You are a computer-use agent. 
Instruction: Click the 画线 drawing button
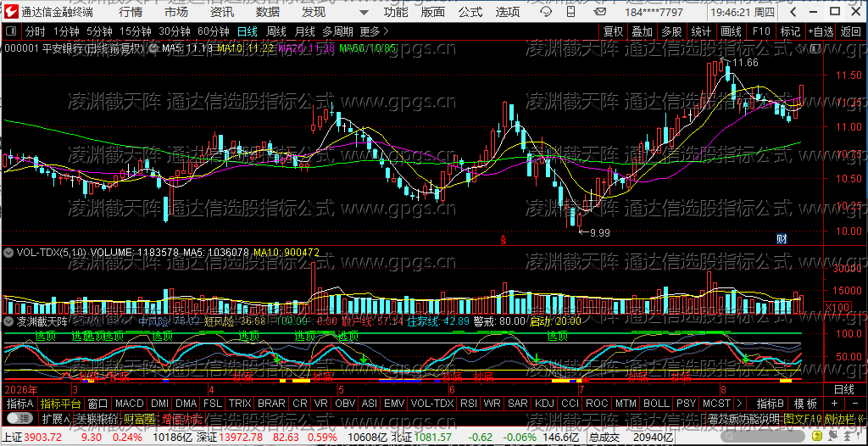732,31
